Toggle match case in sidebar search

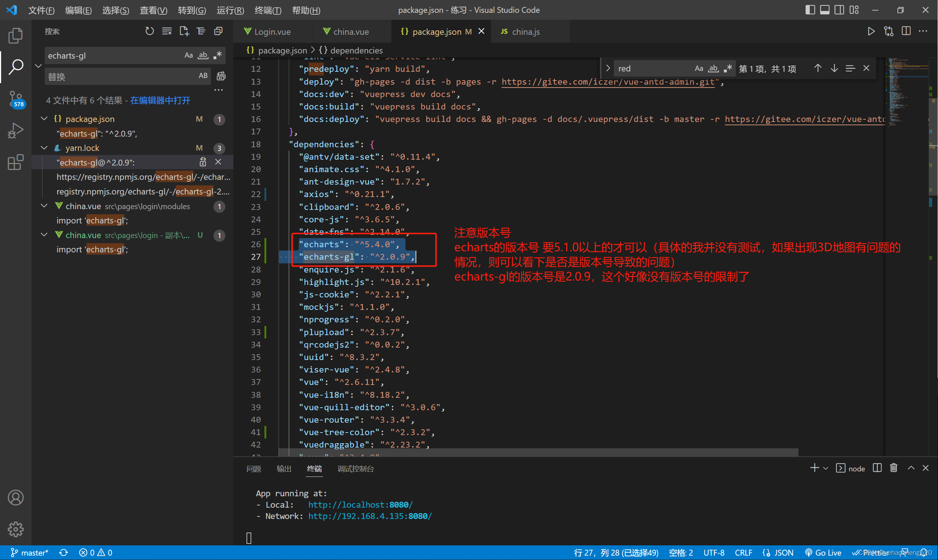click(x=189, y=55)
